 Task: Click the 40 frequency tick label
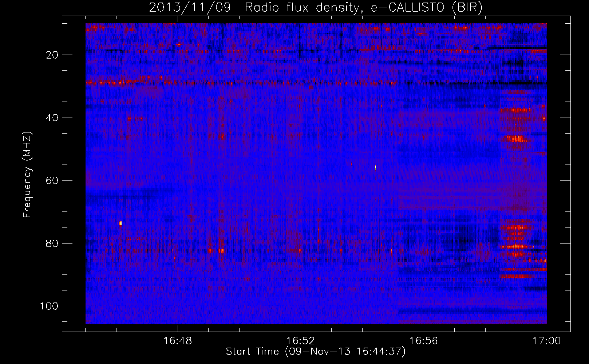point(52,118)
